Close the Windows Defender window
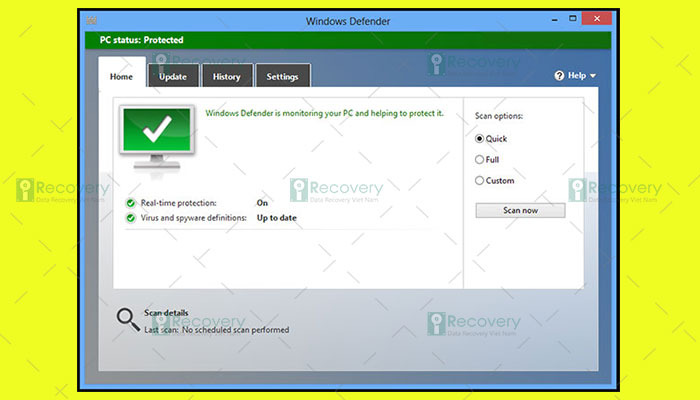The image size is (700, 400). point(597,18)
